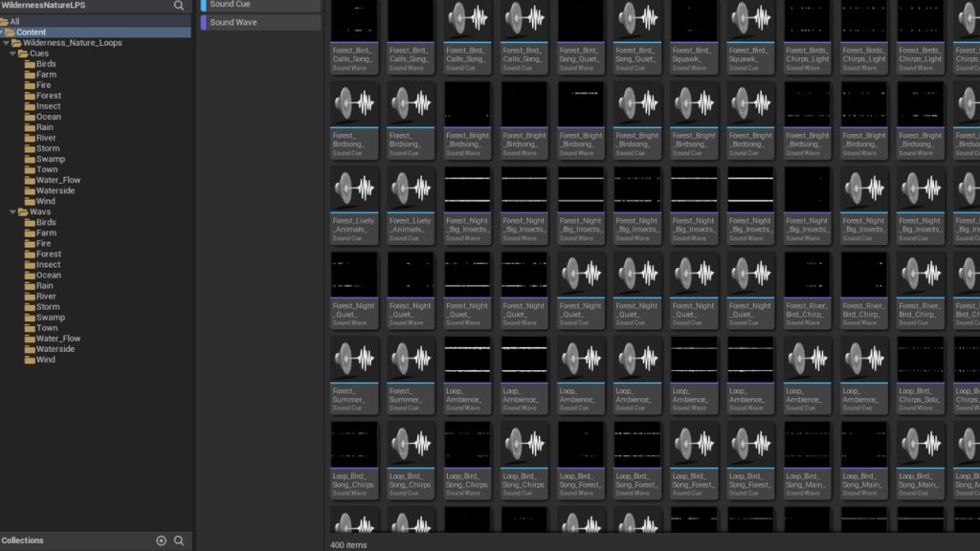Click the Collections search magnifier icon
Viewport: 980px width, 551px height.
179,540
